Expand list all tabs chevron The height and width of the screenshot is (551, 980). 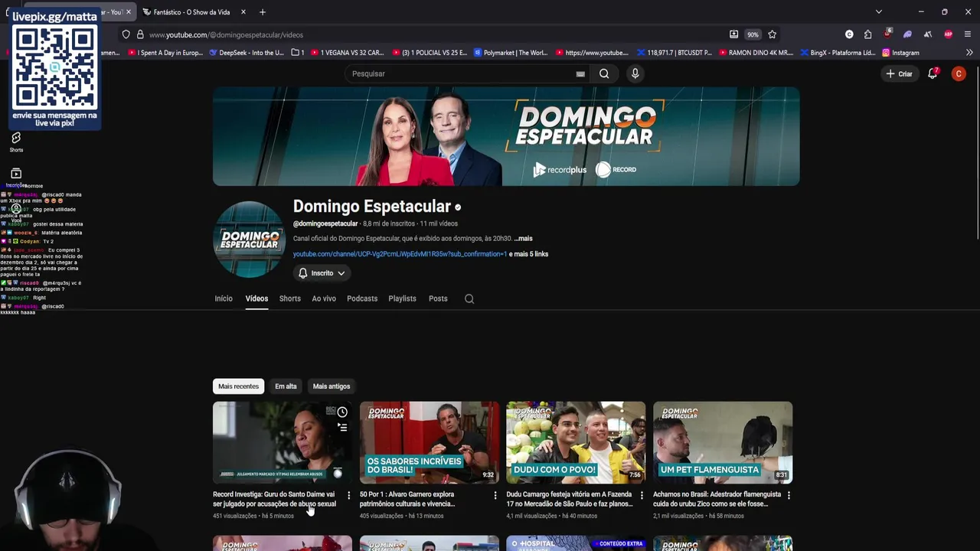click(x=879, y=12)
